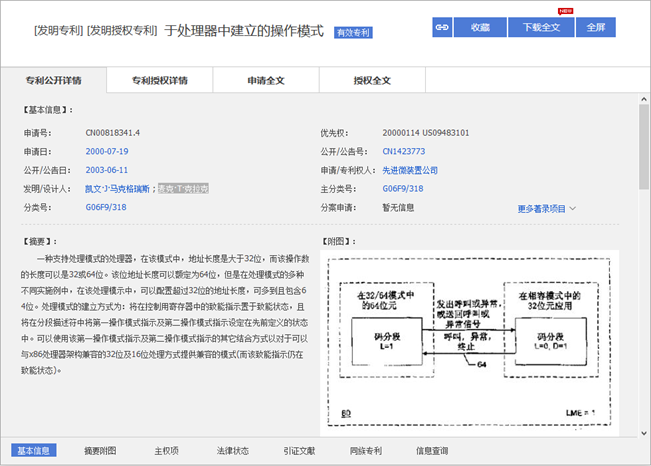Click patent title 于处理器中建立的操作模式
651x466 pixels.
[x=244, y=31]
